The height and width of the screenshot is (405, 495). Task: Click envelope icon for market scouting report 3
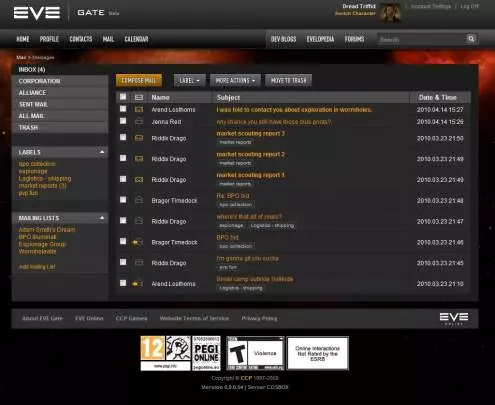139,138
